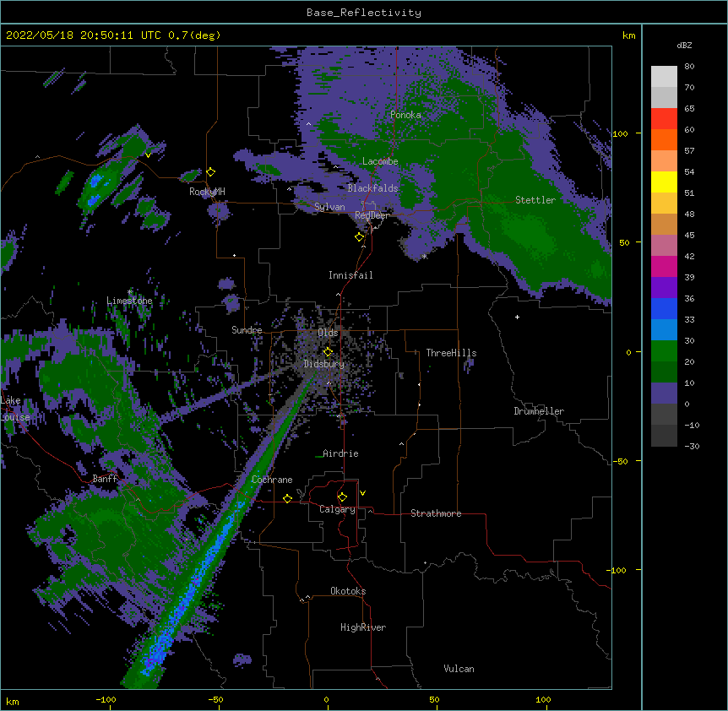The height and width of the screenshot is (711, 728).
Task: Click the Blackfalds city label
Action: click(372, 188)
